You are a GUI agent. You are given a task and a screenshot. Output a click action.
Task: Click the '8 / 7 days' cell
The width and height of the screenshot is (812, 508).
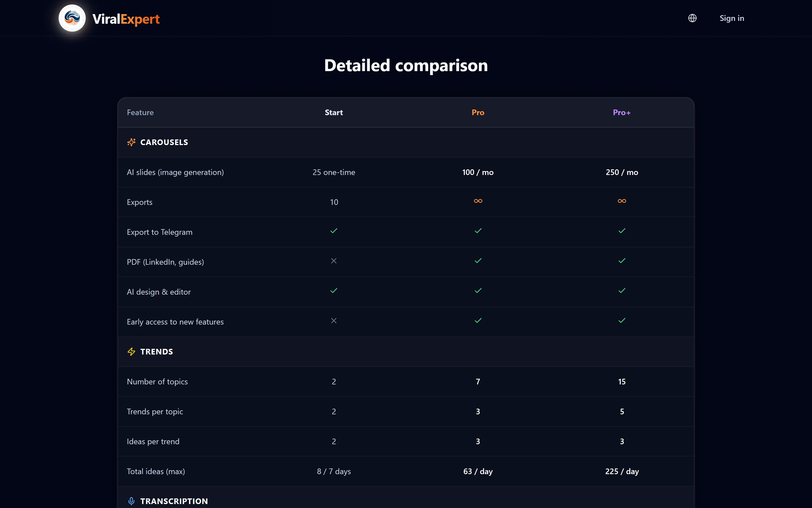tap(334, 471)
